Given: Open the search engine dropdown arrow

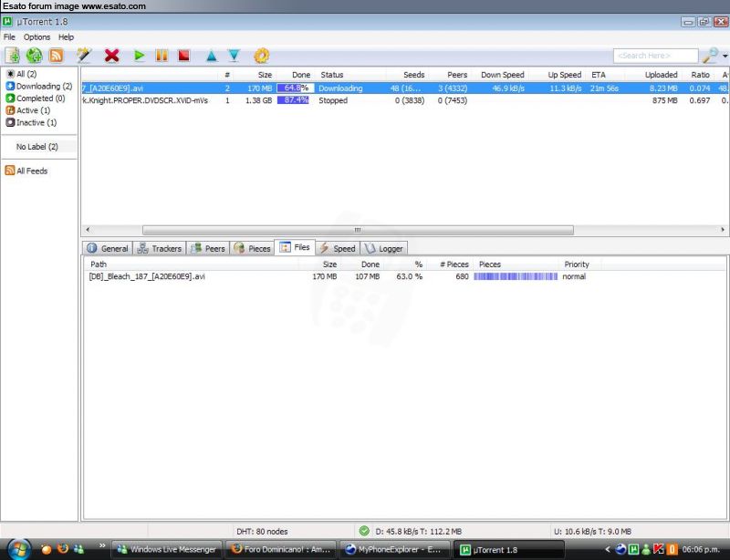Looking at the screenshot, I should 725,57.
